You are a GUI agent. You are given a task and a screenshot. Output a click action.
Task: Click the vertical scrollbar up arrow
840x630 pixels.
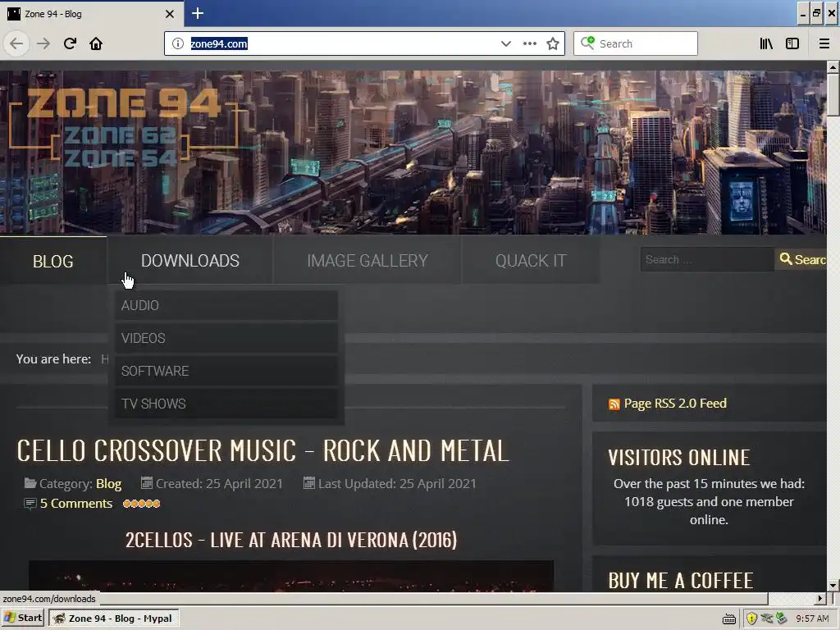pos(833,67)
